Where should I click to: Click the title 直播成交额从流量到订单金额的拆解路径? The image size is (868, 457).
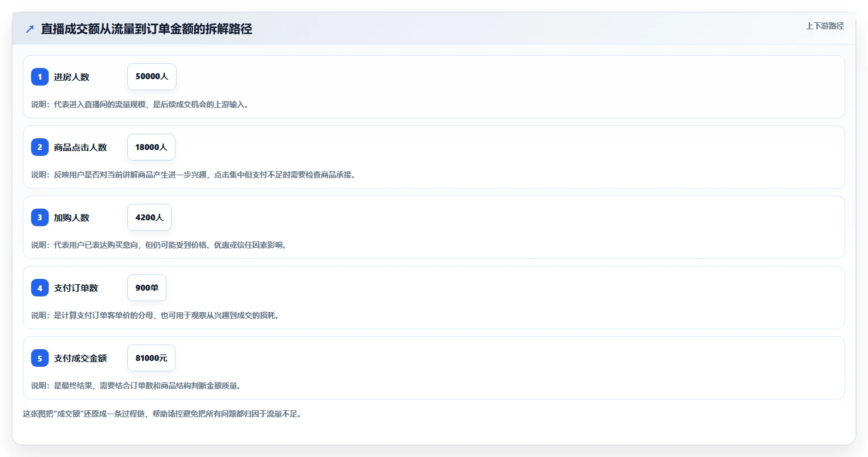click(147, 29)
